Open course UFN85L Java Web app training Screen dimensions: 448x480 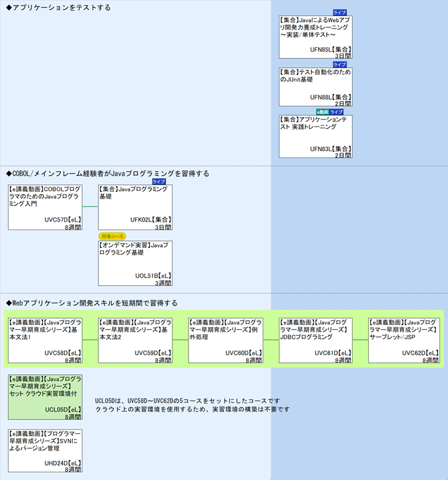coord(315,37)
